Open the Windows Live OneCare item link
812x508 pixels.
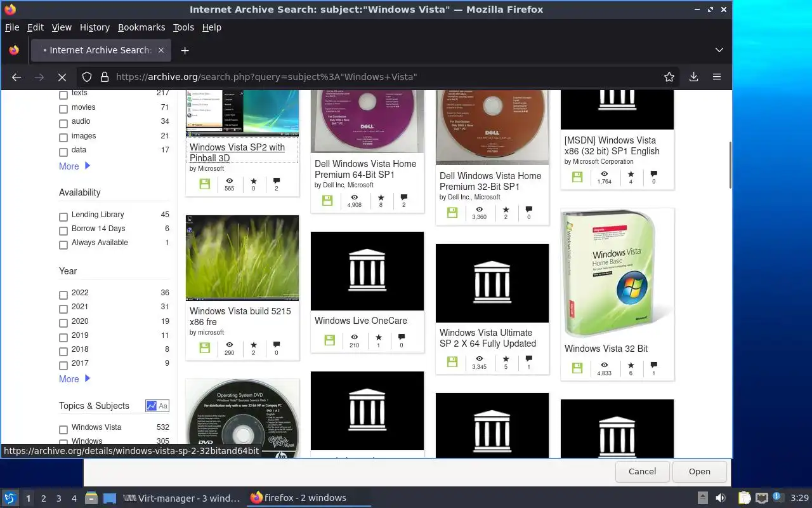tap(361, 321)
